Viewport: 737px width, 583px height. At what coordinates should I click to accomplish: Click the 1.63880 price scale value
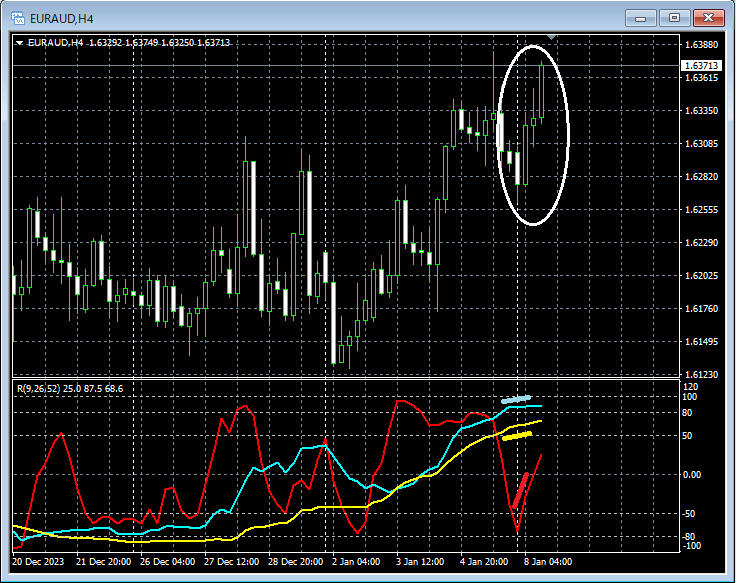[x=701, y=45]
